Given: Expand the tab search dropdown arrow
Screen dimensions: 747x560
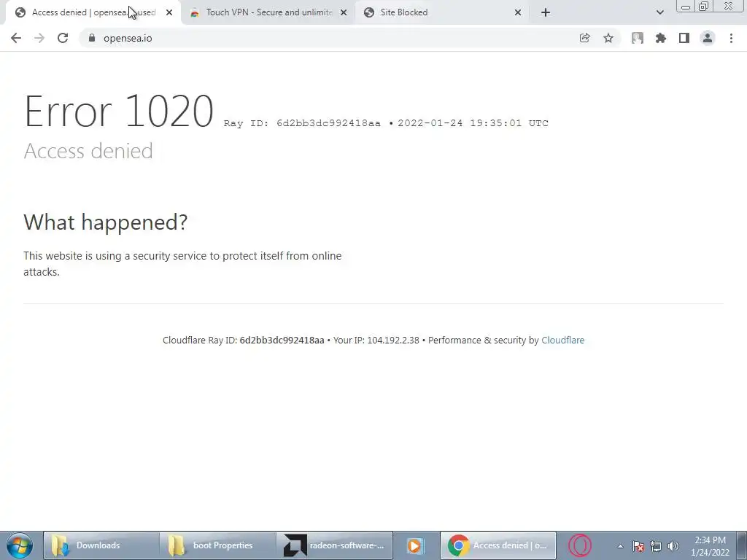Looking at the screenshot, I should click(659, 12).
